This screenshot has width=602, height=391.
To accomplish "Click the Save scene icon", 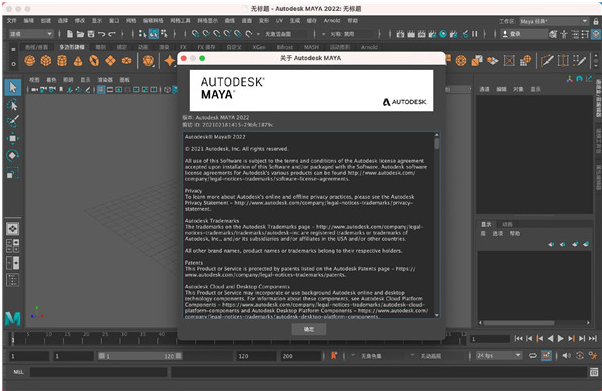I will [x=91, y=34].
